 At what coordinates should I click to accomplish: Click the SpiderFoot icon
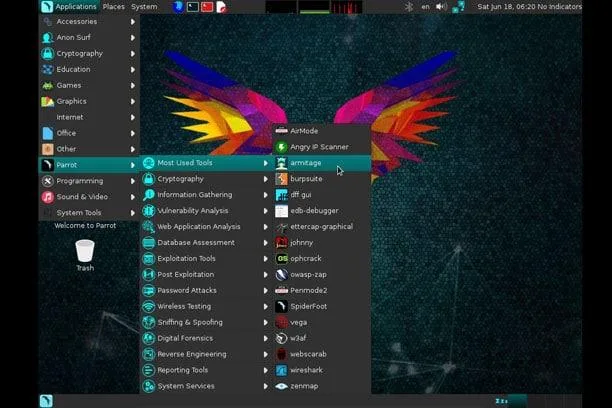[x=281, y=306]
